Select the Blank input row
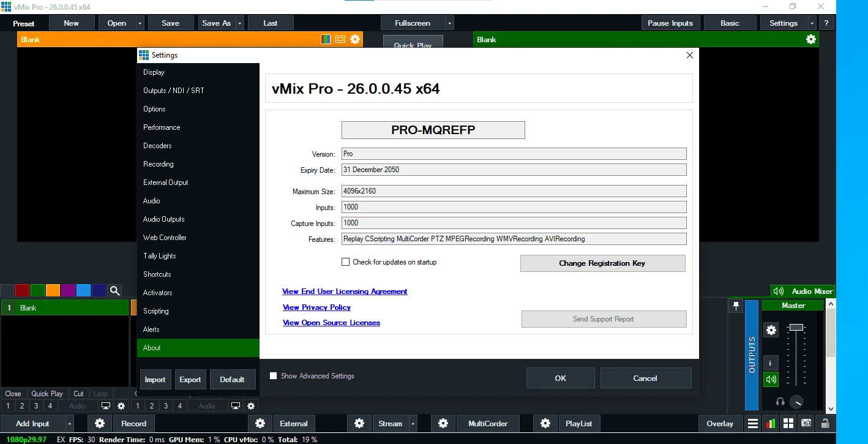 coord(65,308)
